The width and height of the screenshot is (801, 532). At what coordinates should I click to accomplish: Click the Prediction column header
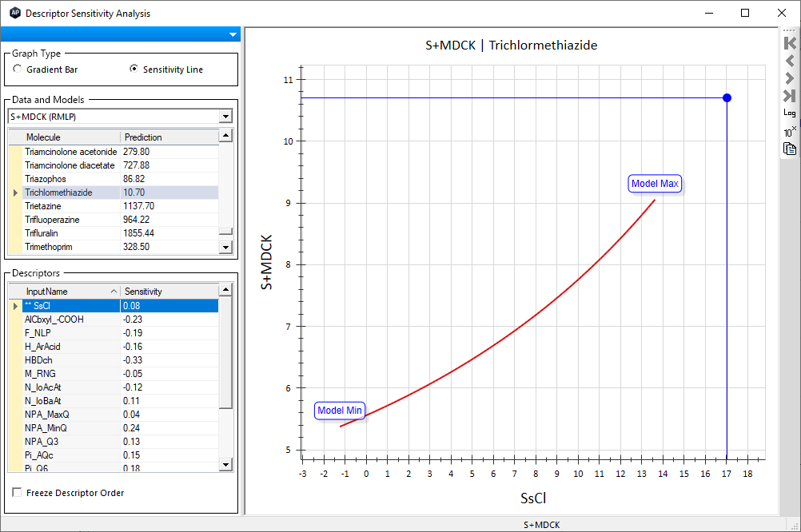(x=169, y=137)
